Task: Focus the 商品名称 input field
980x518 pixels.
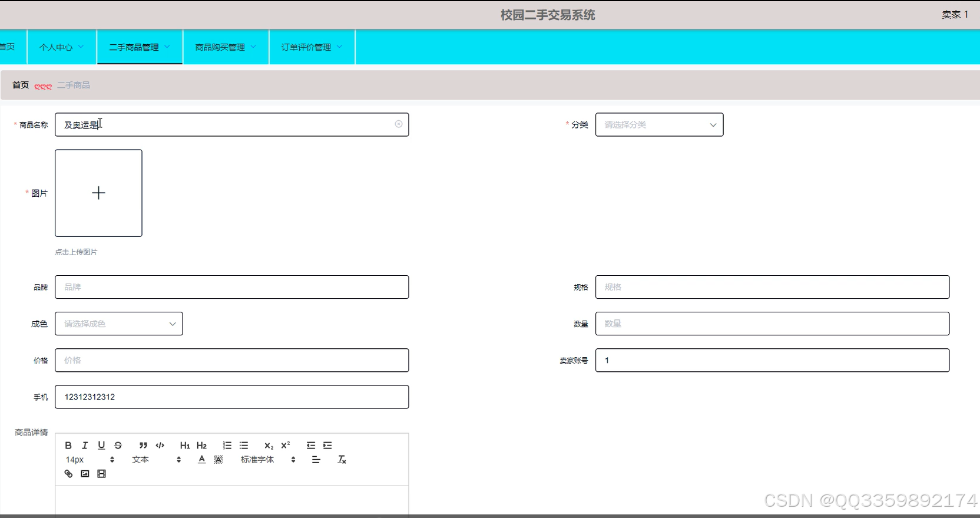Action: point(231,124)
